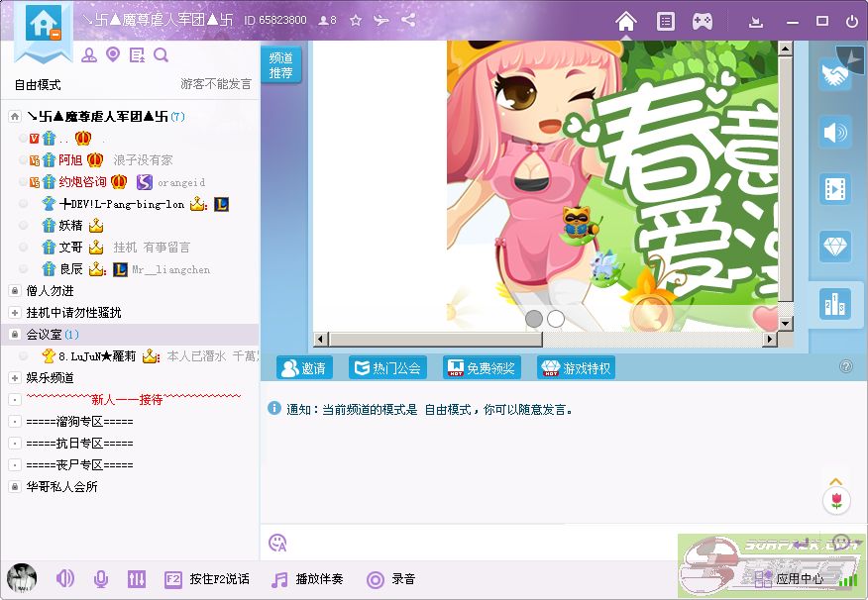Open the =====溜狗专区===== channel
868x600 pixels.
pos(79,422)
